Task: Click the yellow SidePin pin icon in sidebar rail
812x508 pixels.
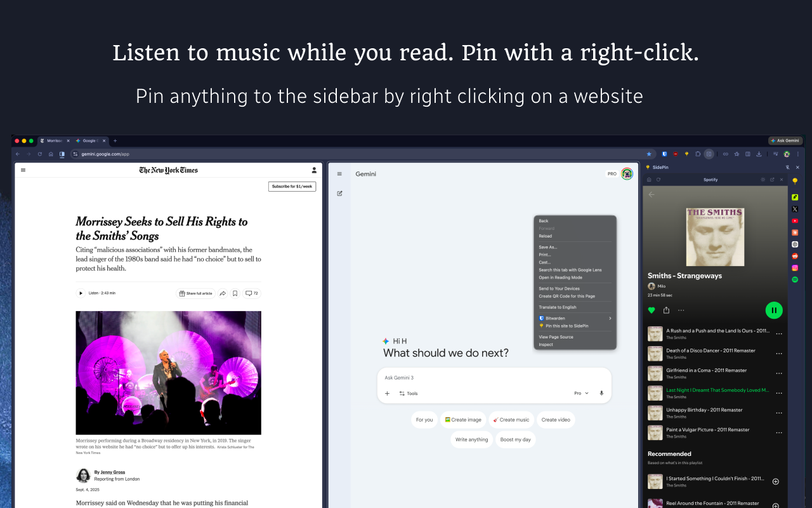Action: pyautogui.click(x=795, y=182)
